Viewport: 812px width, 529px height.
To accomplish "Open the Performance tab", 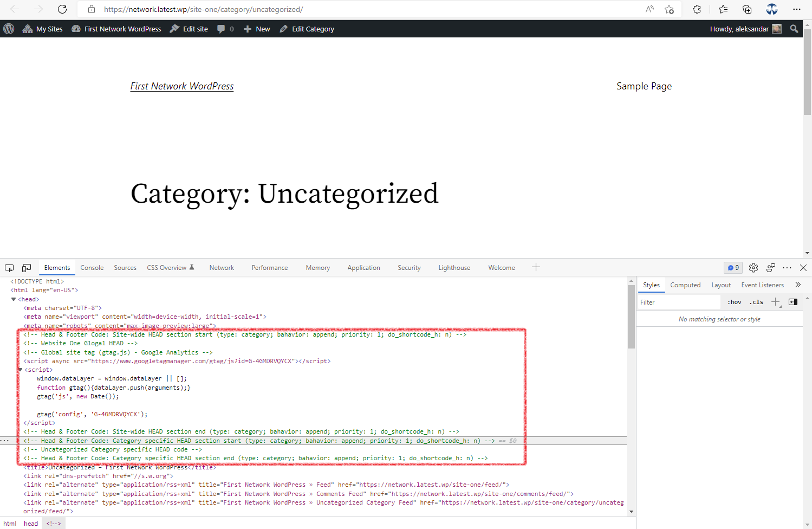I will tap(270, 268).
